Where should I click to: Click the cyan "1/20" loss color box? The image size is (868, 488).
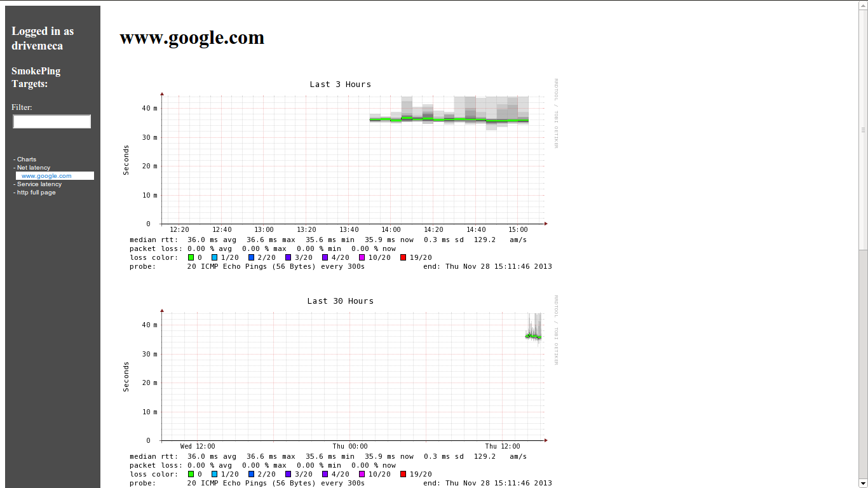pyautogui.click(x=214, y=257)
